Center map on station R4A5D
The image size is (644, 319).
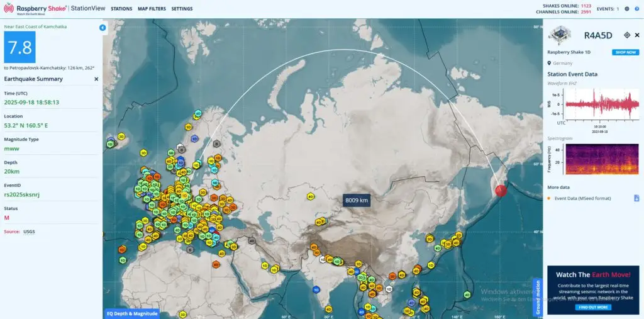click(x=626, y=36)
